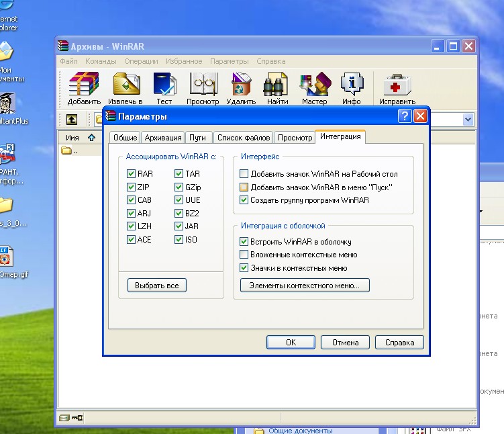Switch to the Общие tab
Image resolution: width=504 pixels, height=434 pixels.
(x=125, y=138)
